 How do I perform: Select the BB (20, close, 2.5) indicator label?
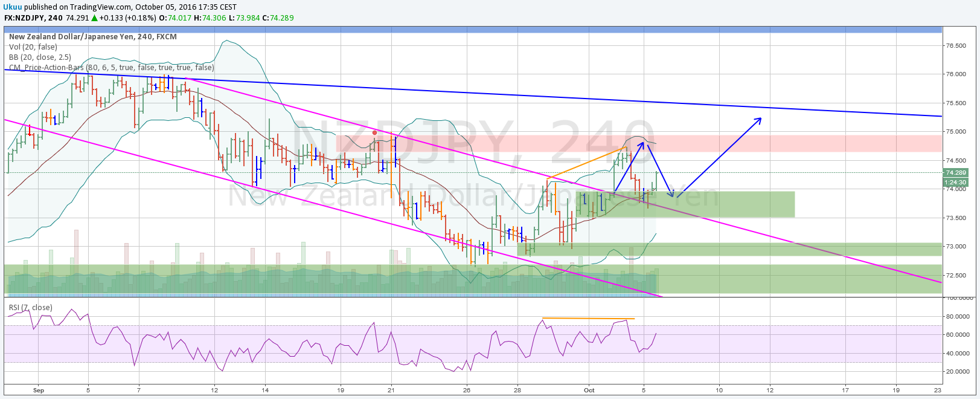(x=40, y=57)
